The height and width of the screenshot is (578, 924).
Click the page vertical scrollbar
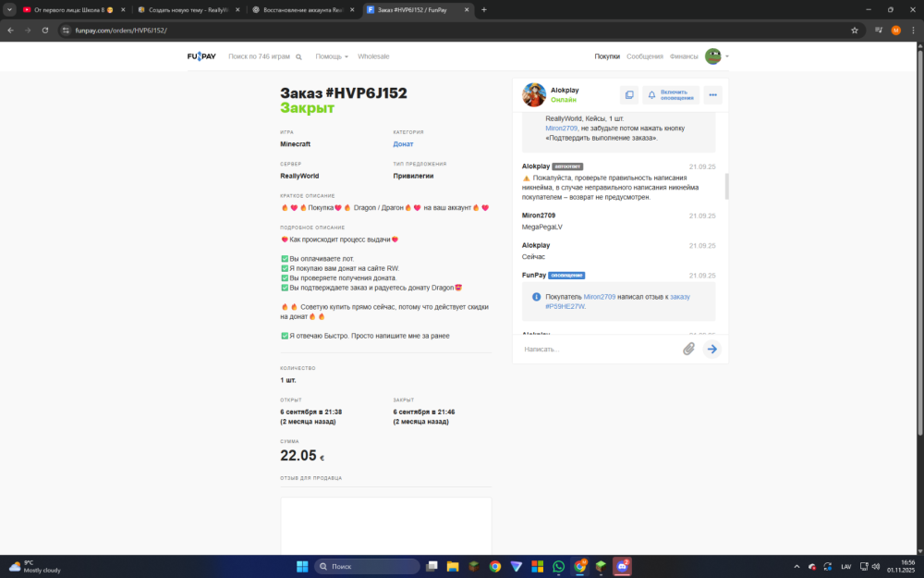point(920,243)
